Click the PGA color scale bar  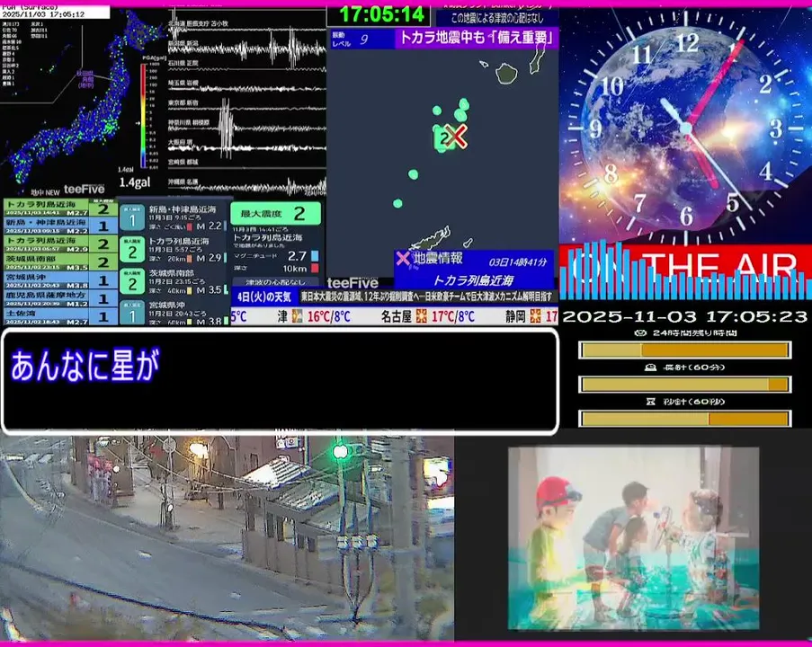[144, 115]
